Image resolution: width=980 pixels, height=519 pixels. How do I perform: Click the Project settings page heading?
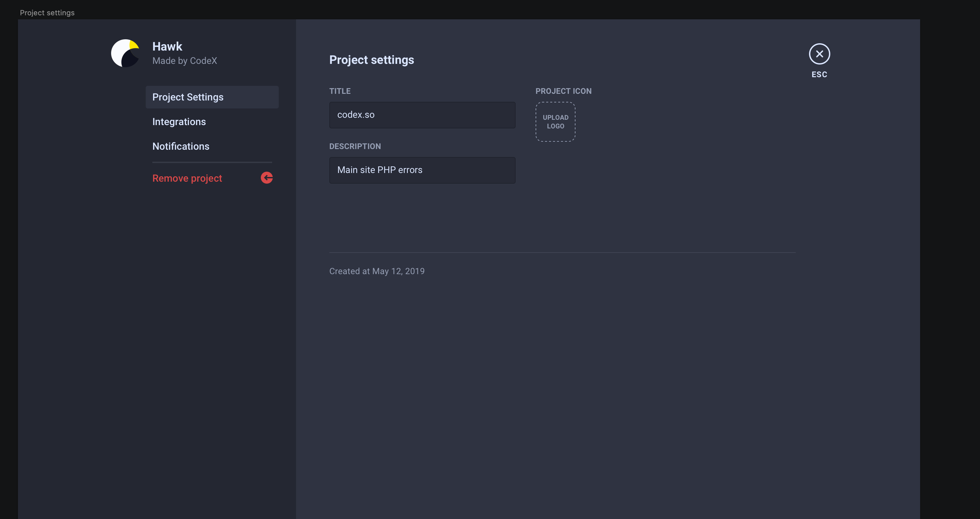tap(372, 60)
